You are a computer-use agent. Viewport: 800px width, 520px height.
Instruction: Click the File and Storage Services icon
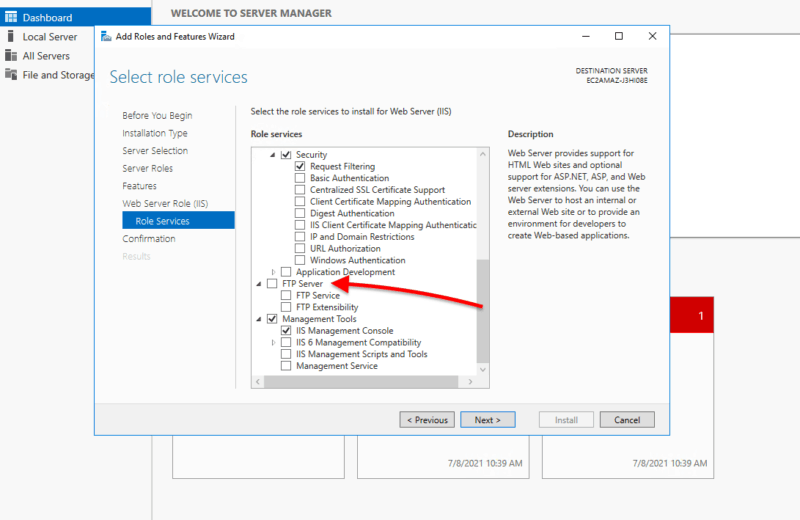point(11,75)
